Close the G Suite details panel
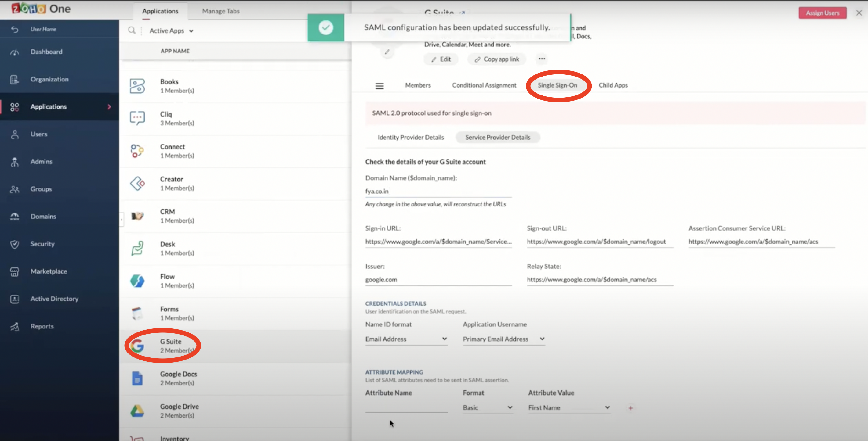868x441 pixels. [859, 13]
